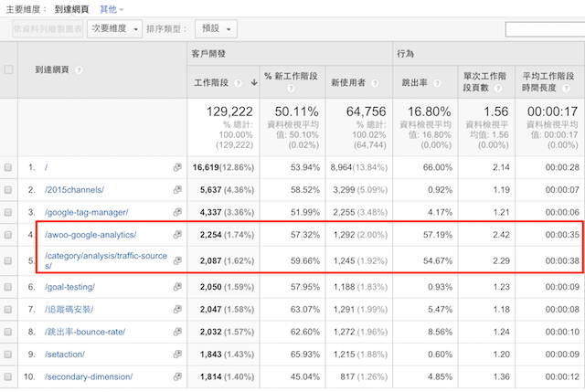Open external link icon for /setaction/ row
The height and width of the screenshot is (392, 585).
[x=177, y=354]
